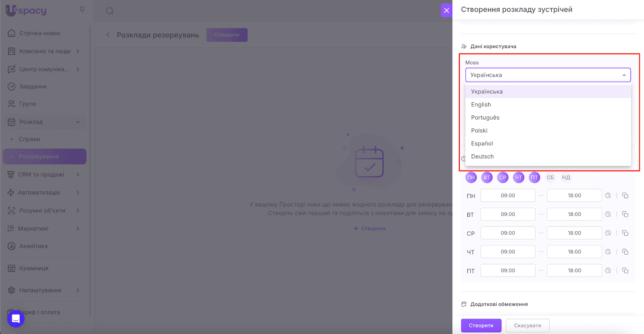Click the Дані користувача section heading

point(493,46)
